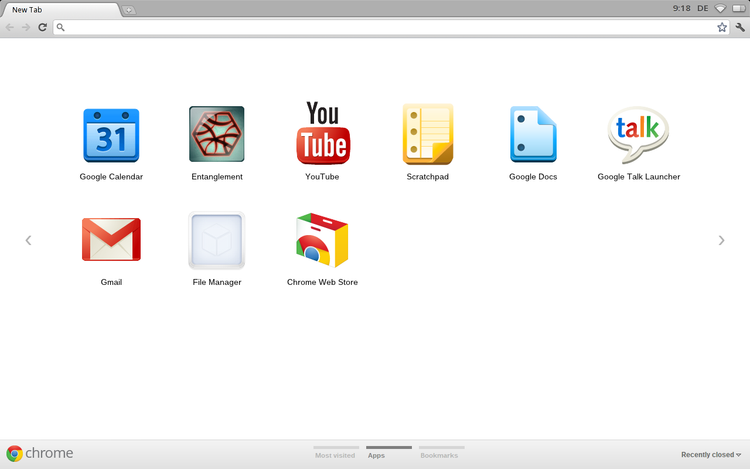Open a new tab with plus button
This screenshot has height=469, width=750.
(x=130, y=9)
